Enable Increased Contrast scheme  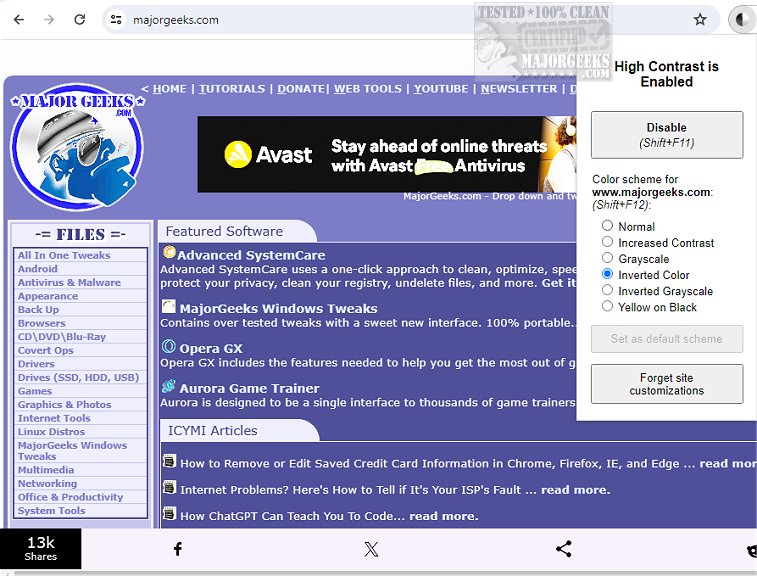[607, 242]
